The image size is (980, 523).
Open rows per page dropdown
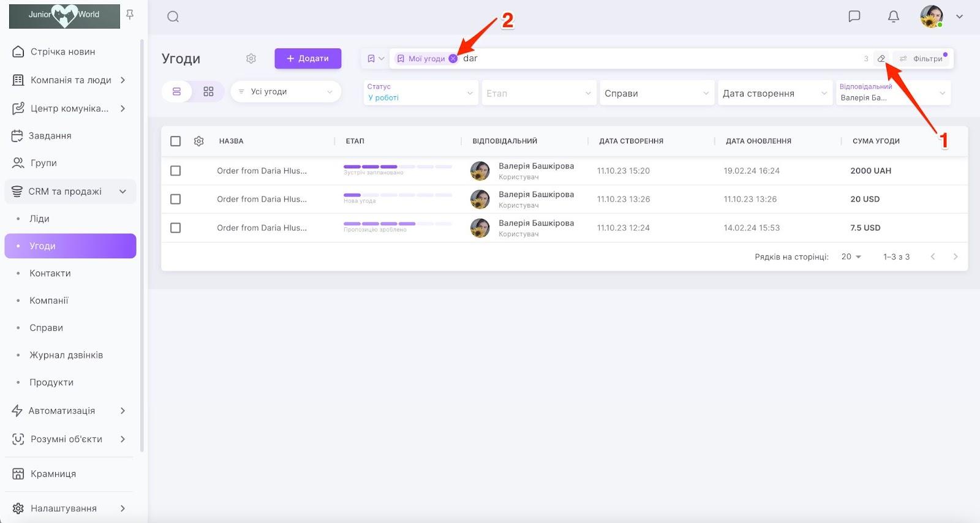(851, 257)
